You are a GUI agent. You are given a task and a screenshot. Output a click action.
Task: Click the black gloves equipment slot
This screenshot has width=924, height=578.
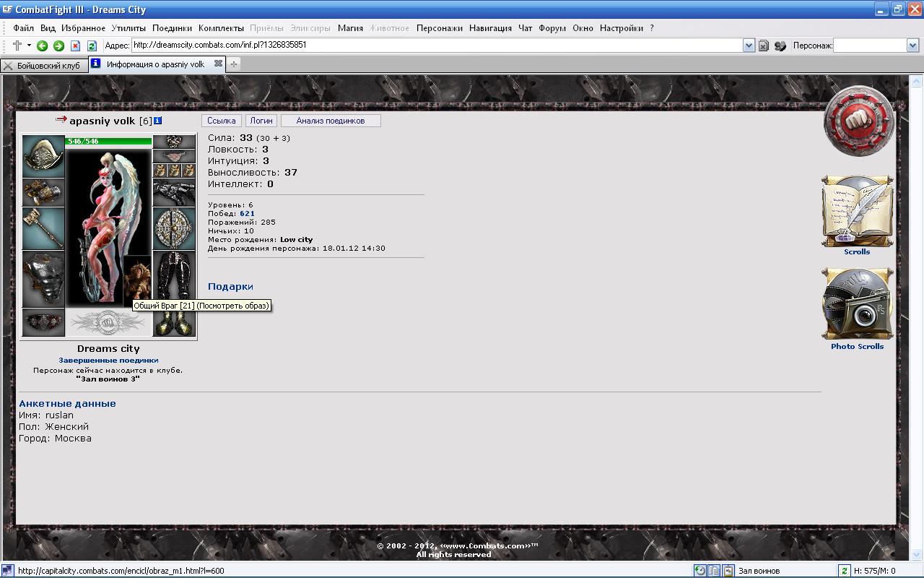pos(174,192)
